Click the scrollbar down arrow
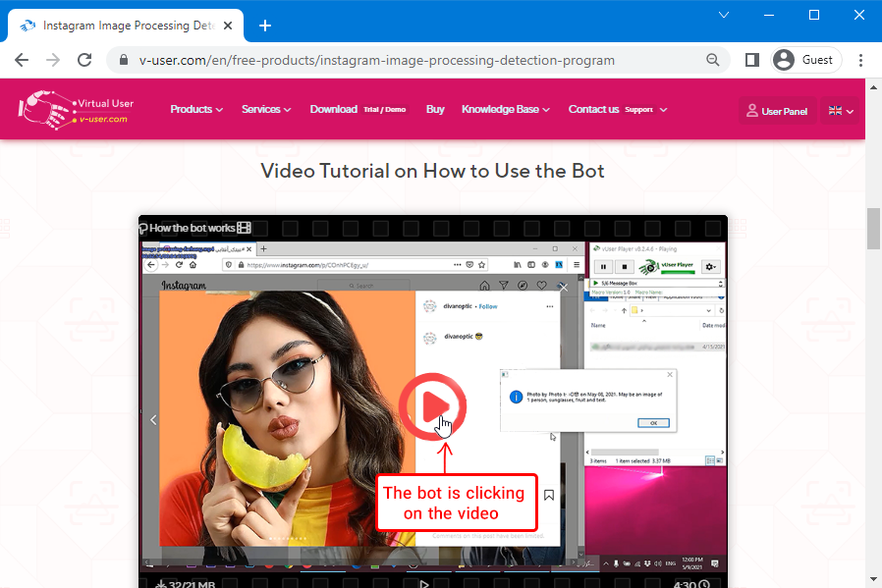 tap(873, 579)
